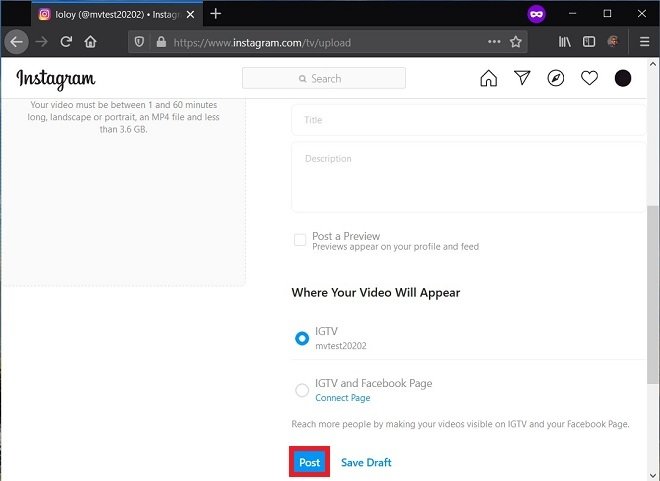Image resolution: width=660 pixels, height=481 pixels.
Task: Select the loloy (@mvtest20202) tab
Action: coord(117,14)
